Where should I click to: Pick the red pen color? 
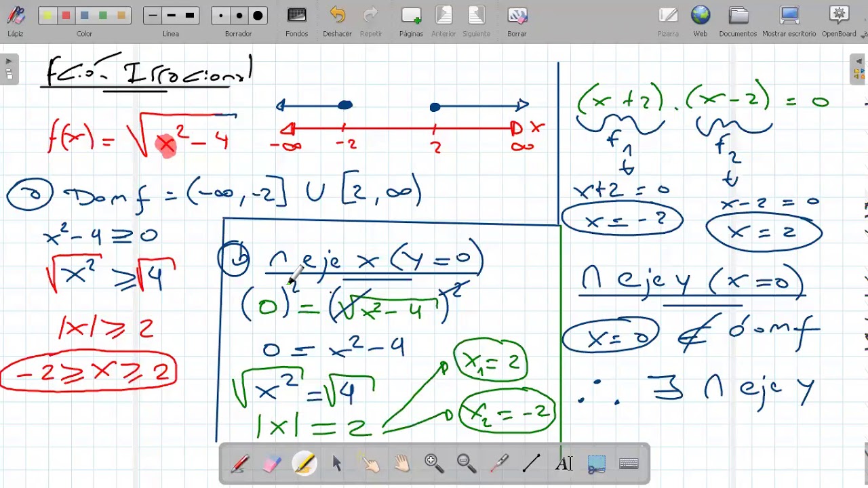[x=66, y=16]
